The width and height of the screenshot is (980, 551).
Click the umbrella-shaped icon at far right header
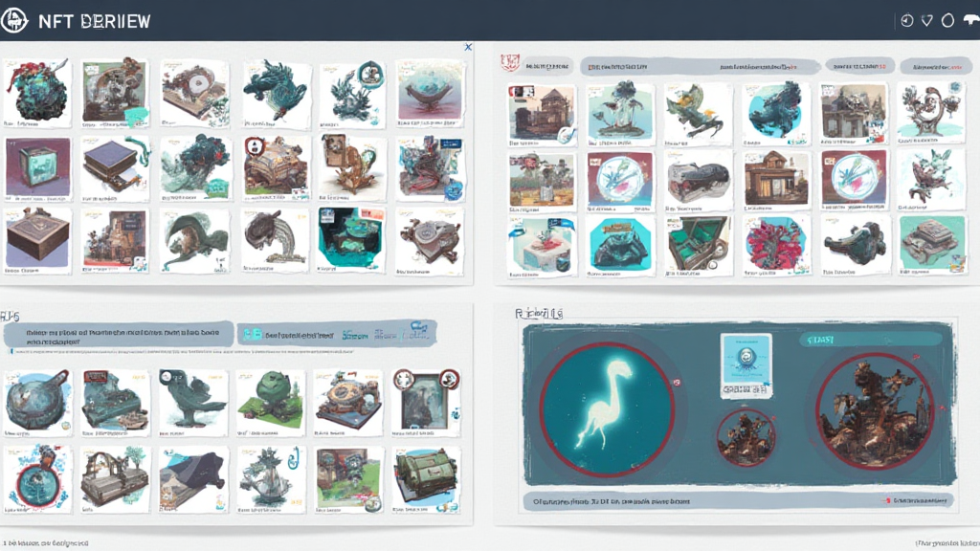(x=972, y=20)
